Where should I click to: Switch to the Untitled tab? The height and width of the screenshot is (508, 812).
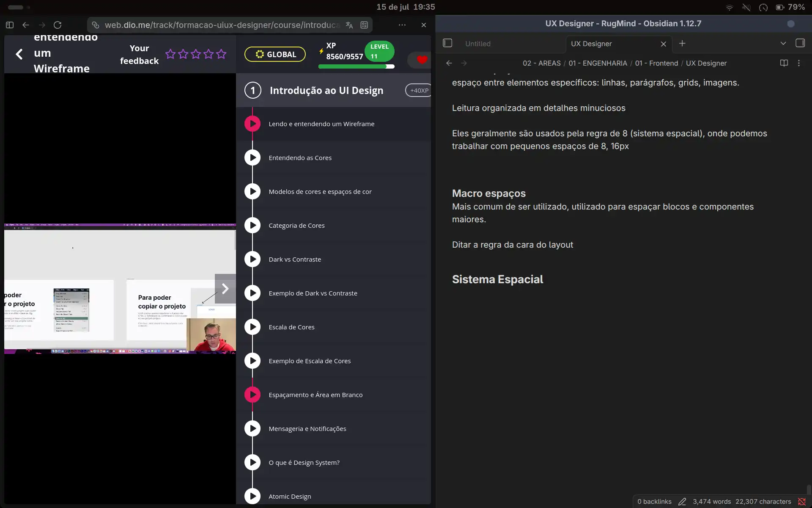point(478,44)
